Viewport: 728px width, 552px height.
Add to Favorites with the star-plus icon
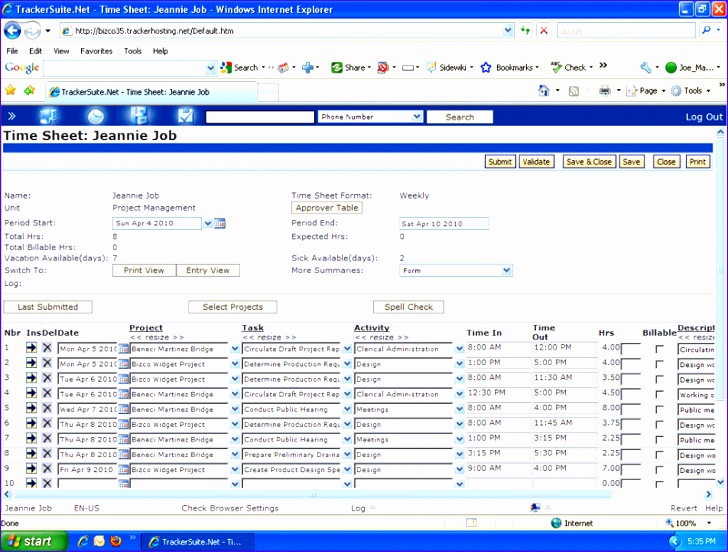coord(29,91)
